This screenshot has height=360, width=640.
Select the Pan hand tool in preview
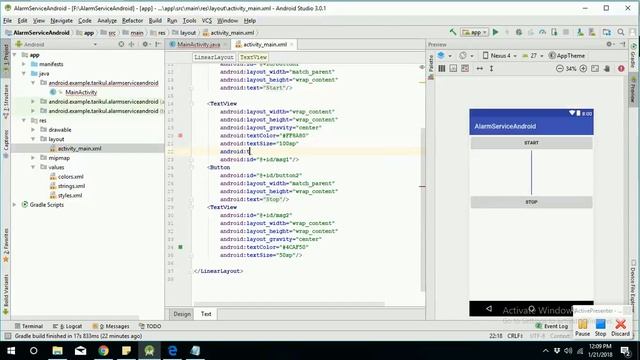coord(607,69)
